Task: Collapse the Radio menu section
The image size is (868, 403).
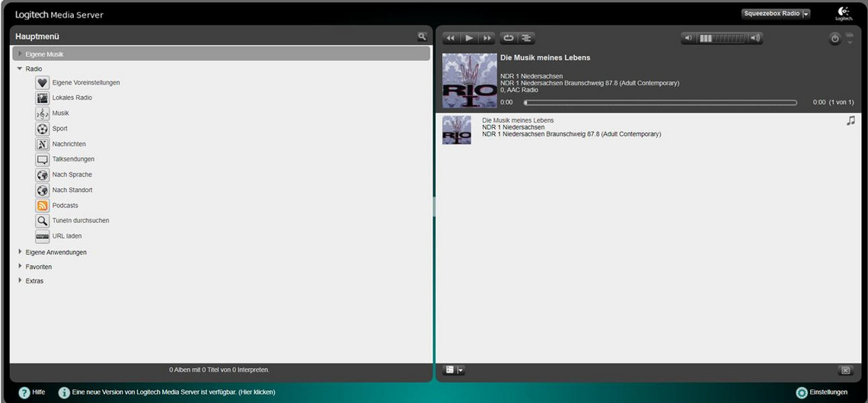Action: (20, 69)
